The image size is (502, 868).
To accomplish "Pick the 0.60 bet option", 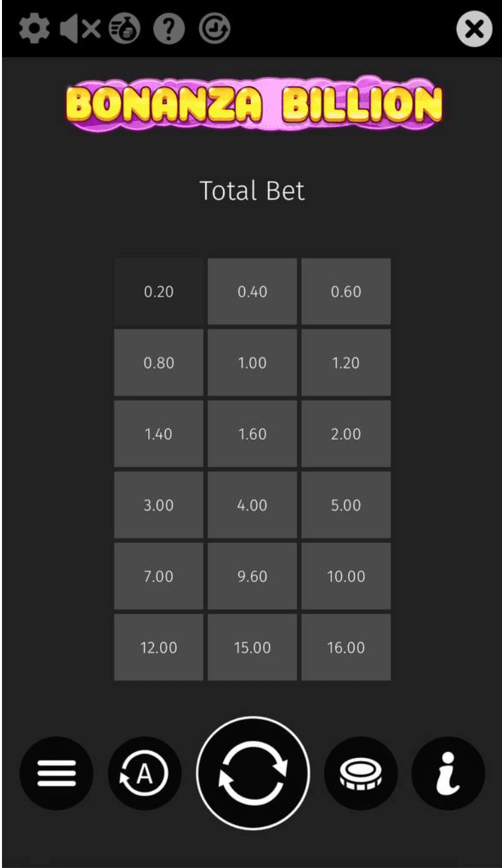I will [x=345, y=291].
